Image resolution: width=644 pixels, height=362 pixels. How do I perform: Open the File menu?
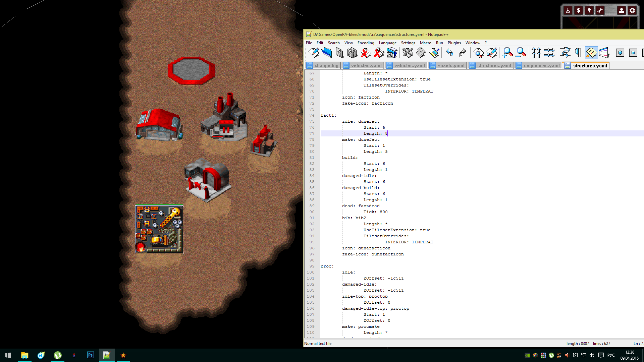pos(309,43)
